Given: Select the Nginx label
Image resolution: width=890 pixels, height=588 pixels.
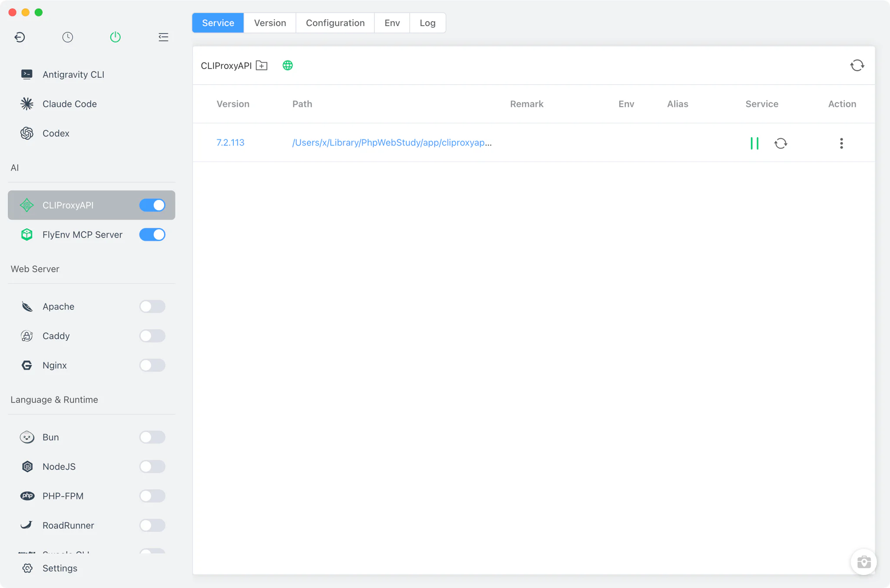Looking at the screenshot, I should pyautogui.click(x=55, y=365).
